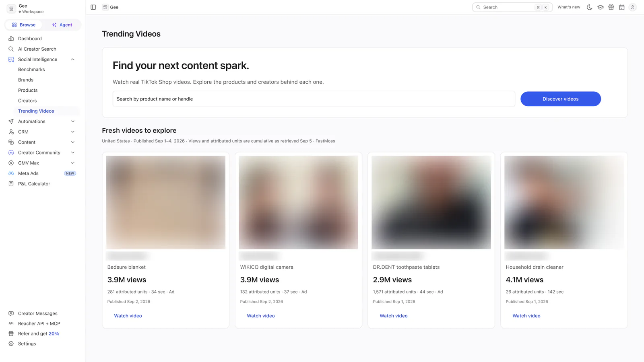Screen dimensions: 644x362
Task: Click the Refer and get 20% gift icon
Action: tap(11, 333)
